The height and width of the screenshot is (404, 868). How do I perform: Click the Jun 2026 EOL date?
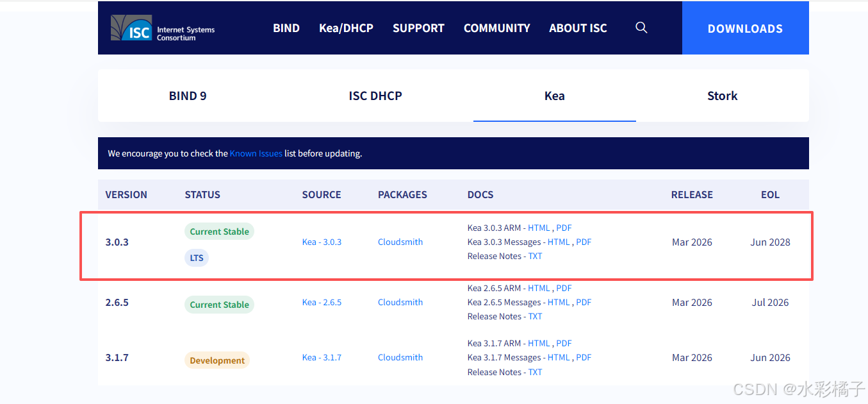(770, 357)
